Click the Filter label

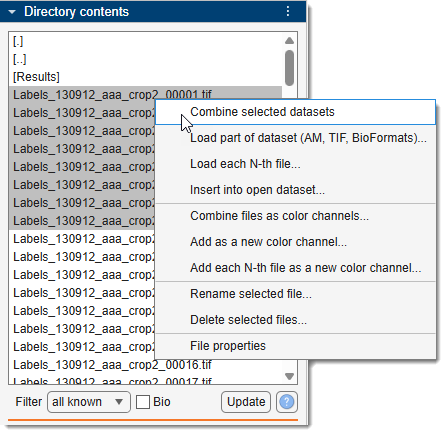pos(29,402)
